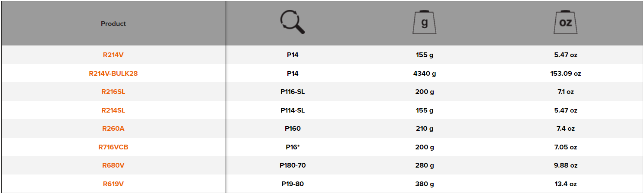Select the P180-70 replacement part cell
The height and width of the screenshot is (194, 644).
(x=293, y=165)
